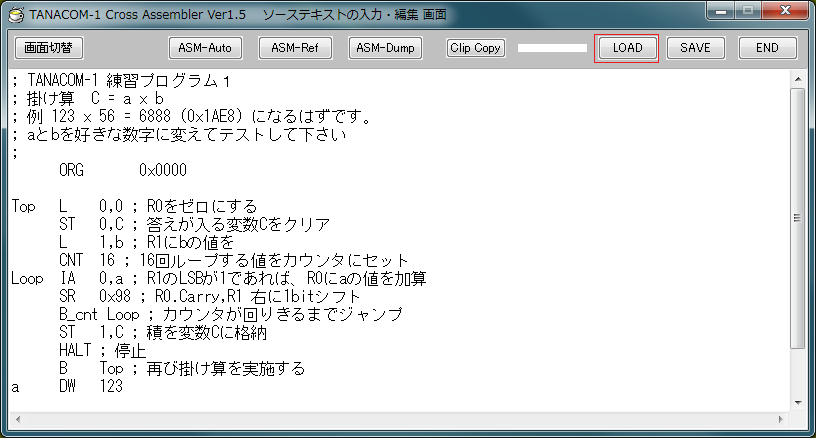Click the "B Top" branch instruction line
Screen dimensions: 816x440
tap(182, 368)
